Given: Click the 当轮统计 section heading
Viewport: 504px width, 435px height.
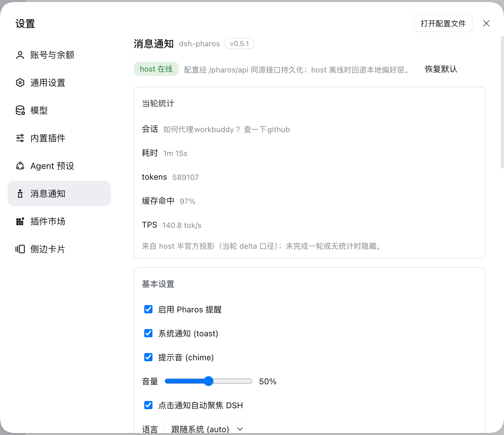Looking at the screenshot, I should tap(158, 103).
